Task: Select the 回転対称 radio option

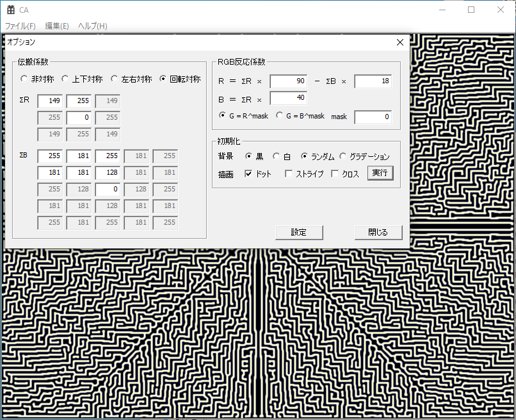Action: 163,79
